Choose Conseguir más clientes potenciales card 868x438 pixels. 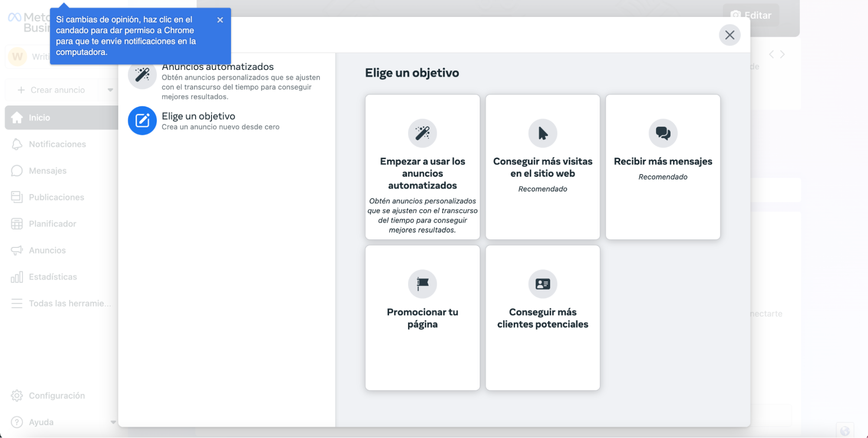pos(543,318)
